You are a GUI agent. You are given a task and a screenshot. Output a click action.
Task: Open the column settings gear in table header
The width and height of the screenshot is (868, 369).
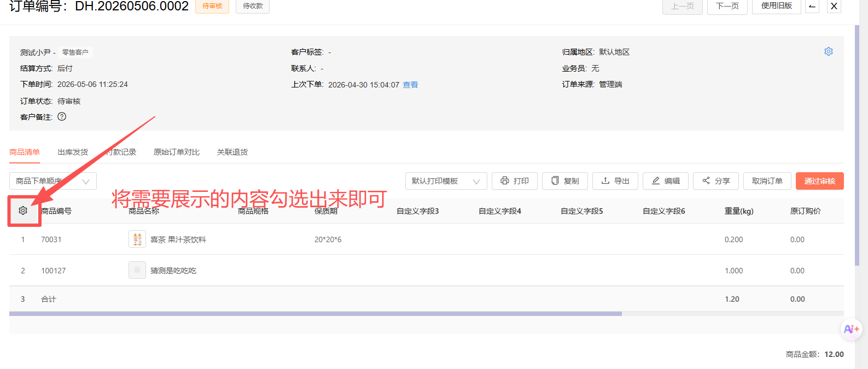point(23,210)
